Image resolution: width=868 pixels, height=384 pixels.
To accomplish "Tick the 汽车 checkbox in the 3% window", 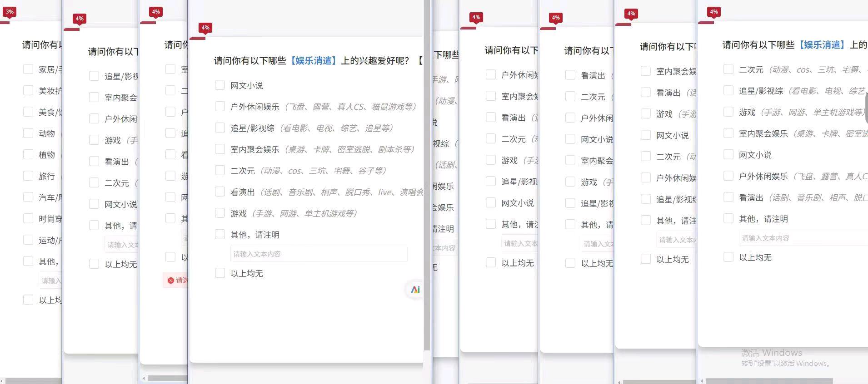I will tap(28, 197).
